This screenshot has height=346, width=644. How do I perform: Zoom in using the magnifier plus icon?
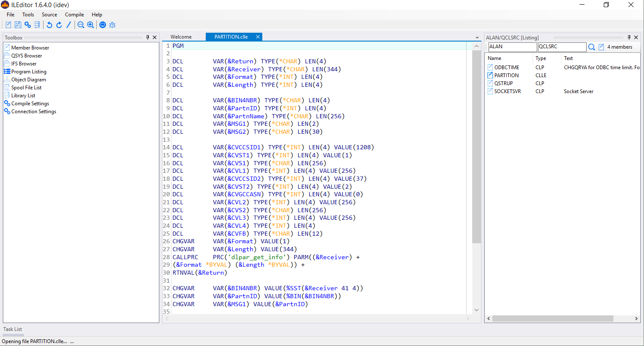[x=91, y=25]
